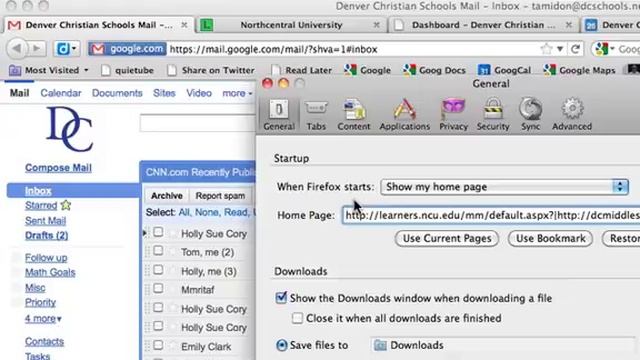Click the Report spam button

[220, 196]
